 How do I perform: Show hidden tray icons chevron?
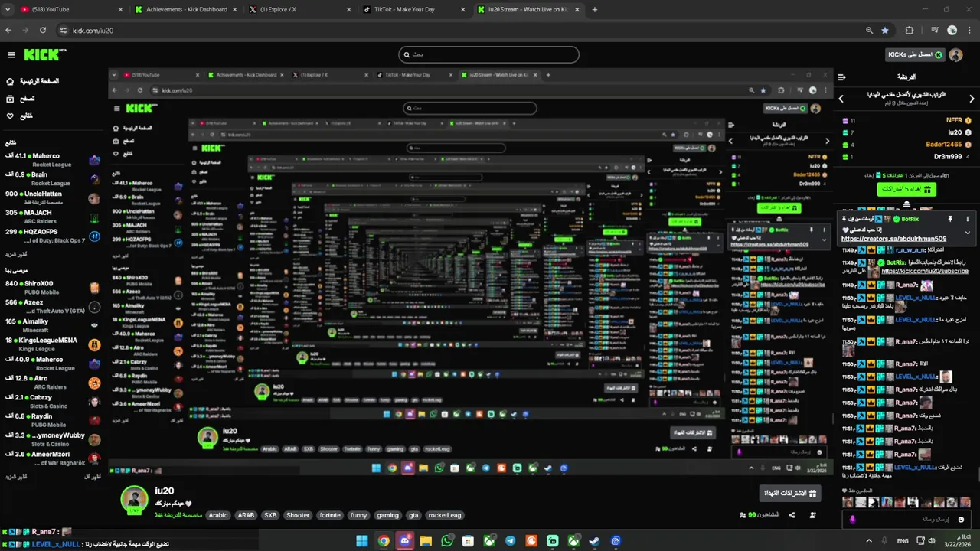868,541
